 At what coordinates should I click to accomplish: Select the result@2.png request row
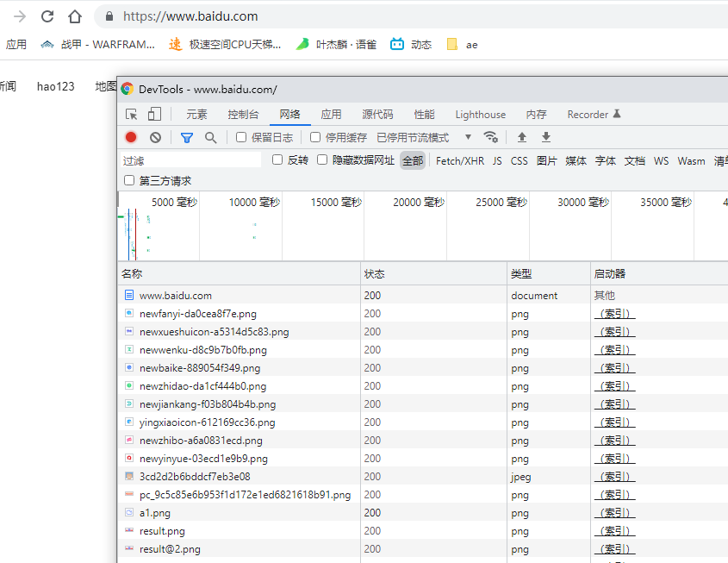(x=422, y=549)
